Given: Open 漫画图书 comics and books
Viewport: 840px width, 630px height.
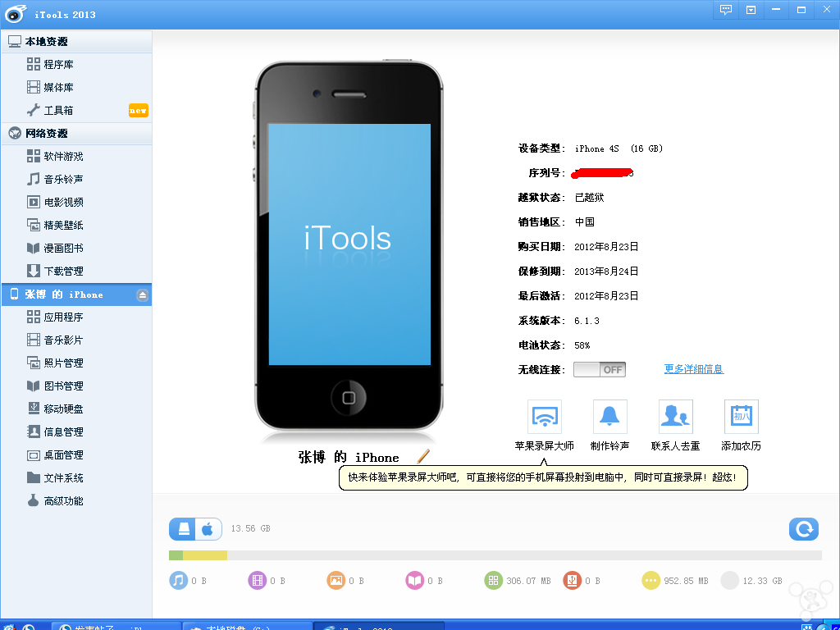Looking at the screenshot, I should (76, 249).
